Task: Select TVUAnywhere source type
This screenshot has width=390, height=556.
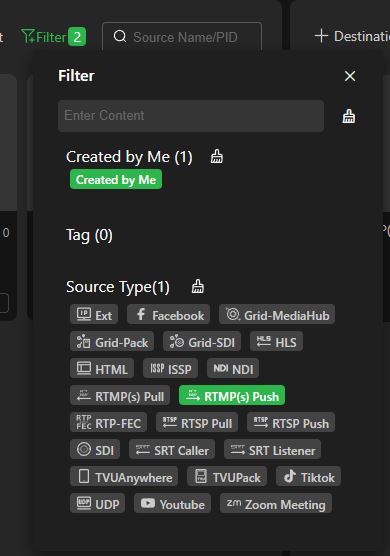Action: point(124,476)
